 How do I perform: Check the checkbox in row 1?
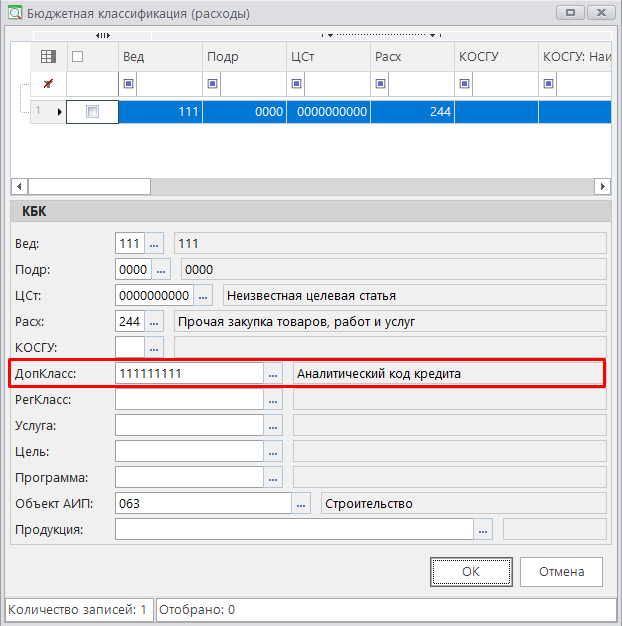click(92, 112)
